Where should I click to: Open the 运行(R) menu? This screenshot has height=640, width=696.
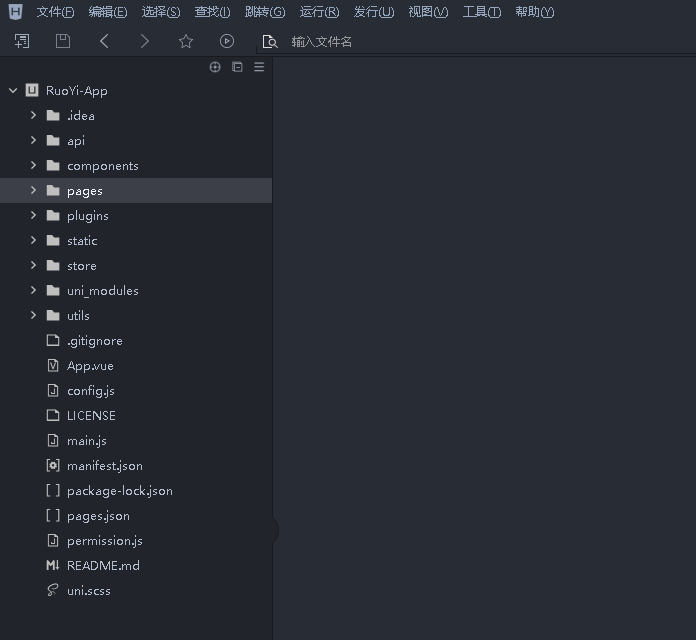coord(319,12)
